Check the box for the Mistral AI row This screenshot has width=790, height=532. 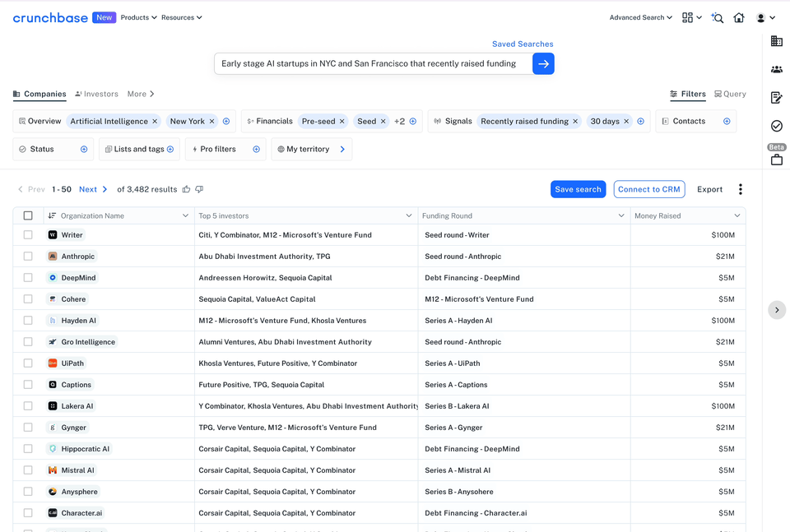[28, 470]
